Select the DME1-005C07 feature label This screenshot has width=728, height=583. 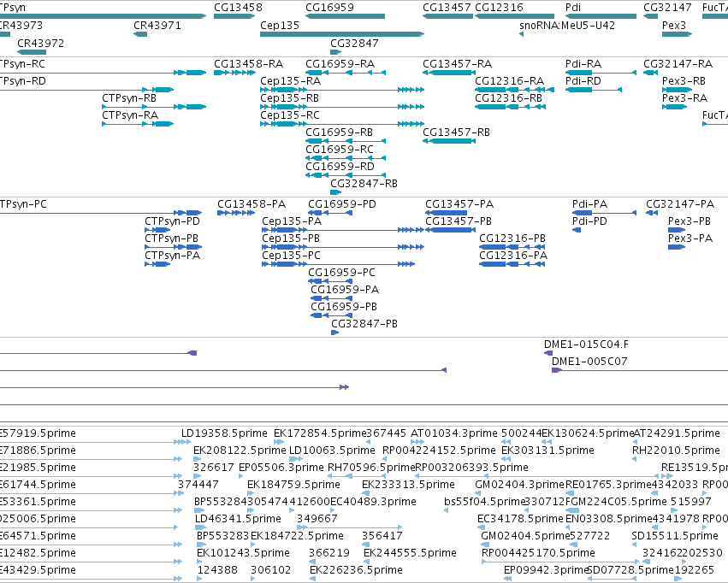(x=589, y=362)
